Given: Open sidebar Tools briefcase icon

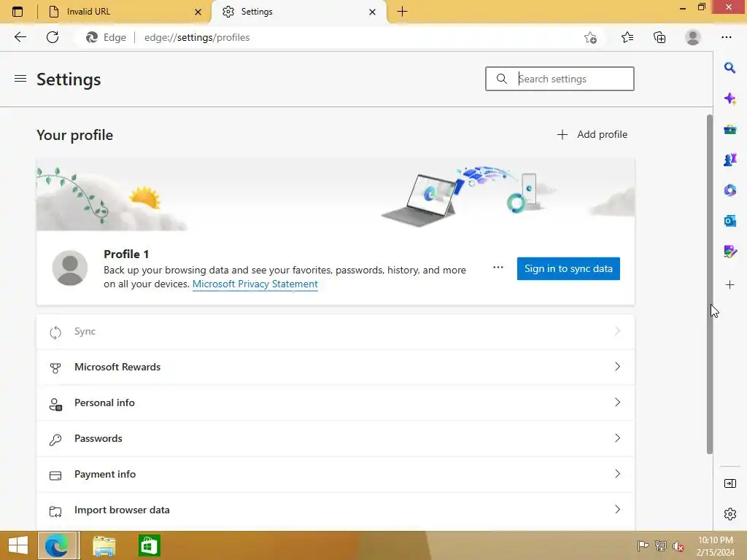Looking at the screenshot, I should pyautogui.click(x=729, y=130).
